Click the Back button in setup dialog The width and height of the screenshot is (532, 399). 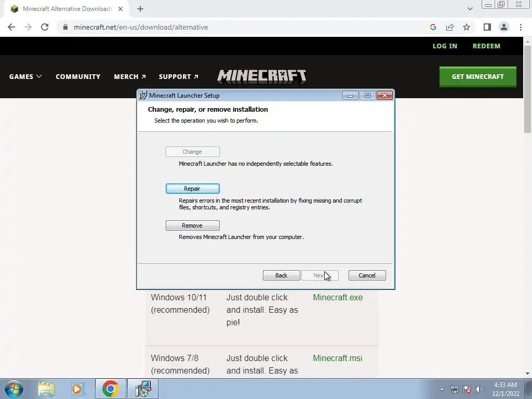281,275
